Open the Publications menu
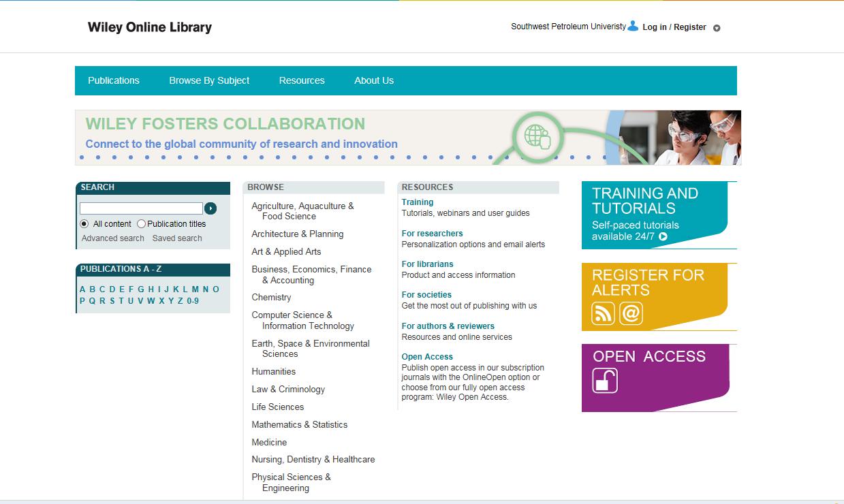 (114, 80)
